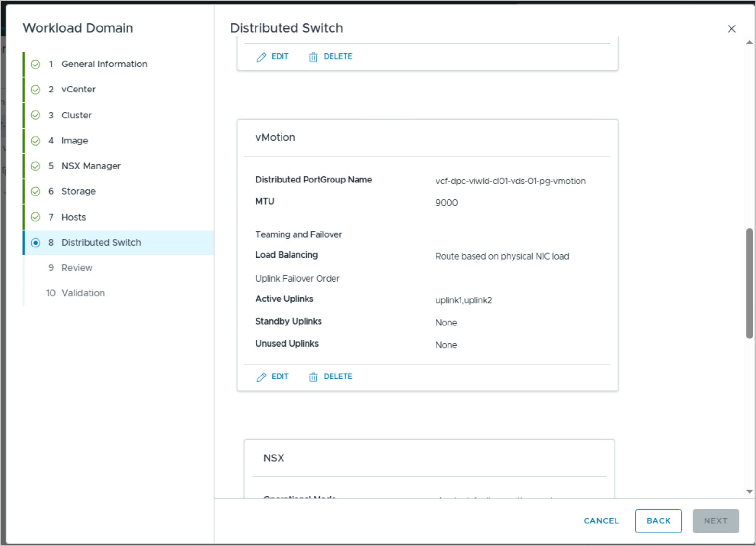Click the Validation step label
This screenshot has width=756, height=546.
83,293
